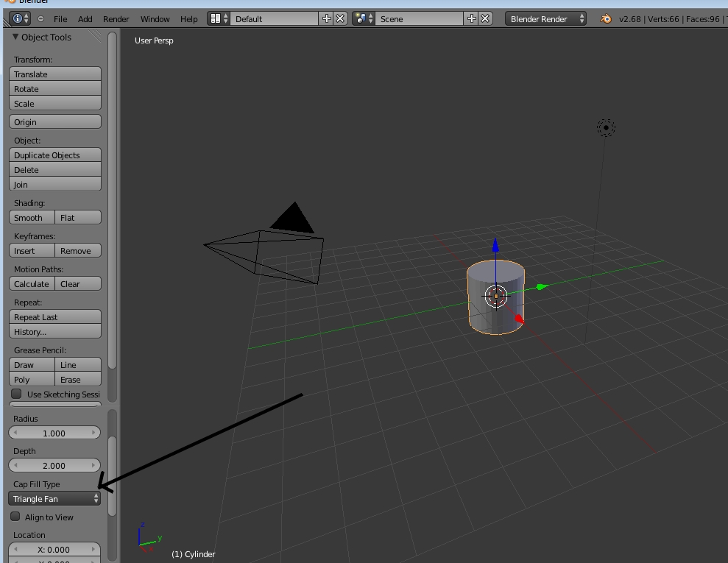728x563 pixels.
Task: Open the Blender Render engine dropdown
Action: pyautogui.click(x=545, y=18)
